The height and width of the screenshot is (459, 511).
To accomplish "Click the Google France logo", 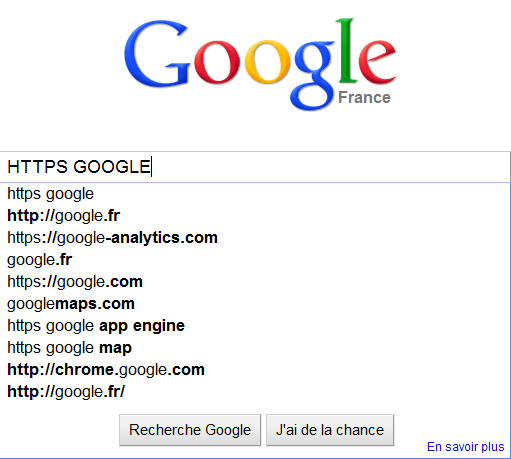I will tap(260, 64).
